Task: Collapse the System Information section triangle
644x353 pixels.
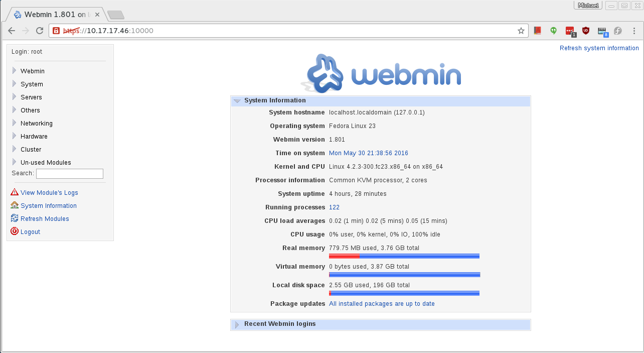Action: pyautogui.click(x=237, y=101)
